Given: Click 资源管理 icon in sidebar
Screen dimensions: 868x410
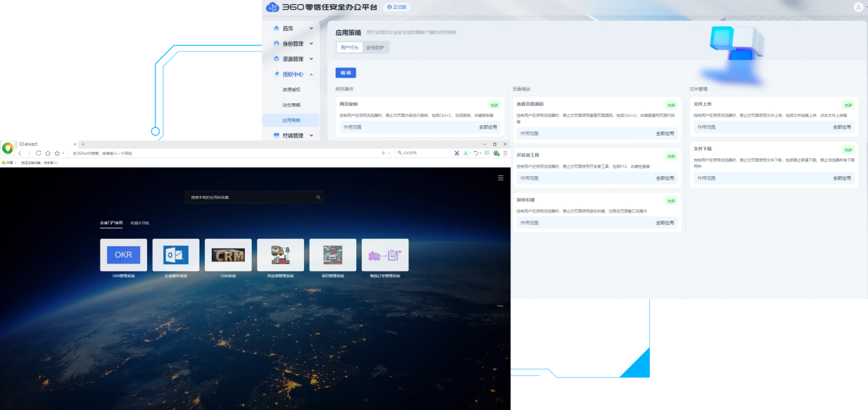Looking at the screenshot, I should pos(276,59).
